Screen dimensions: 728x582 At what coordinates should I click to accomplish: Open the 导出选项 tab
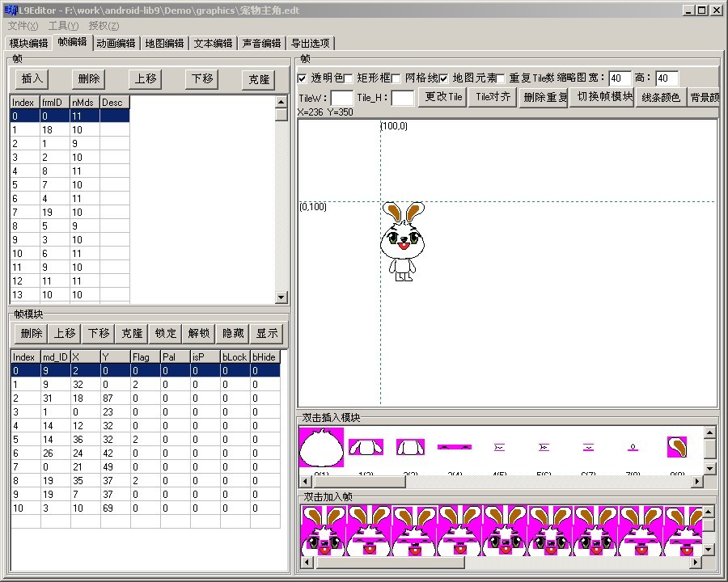coord(310,43)
